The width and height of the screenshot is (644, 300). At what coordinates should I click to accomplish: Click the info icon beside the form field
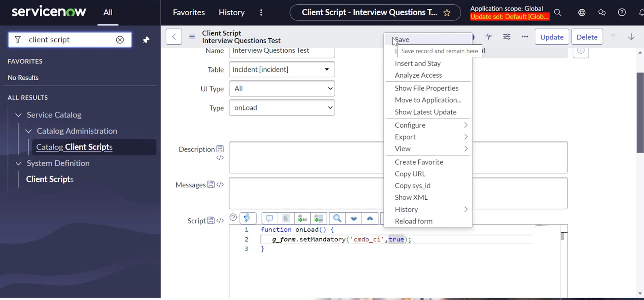tap(581, 52)
